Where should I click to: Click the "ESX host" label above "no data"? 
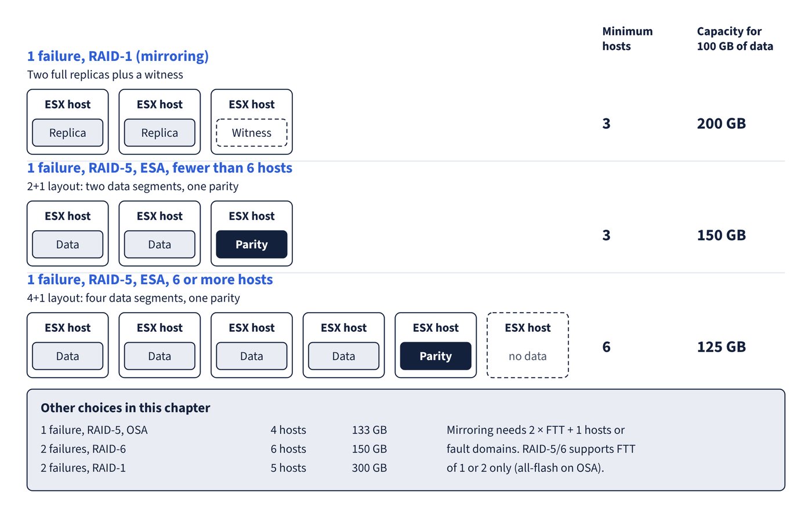(x=528, y=328)
